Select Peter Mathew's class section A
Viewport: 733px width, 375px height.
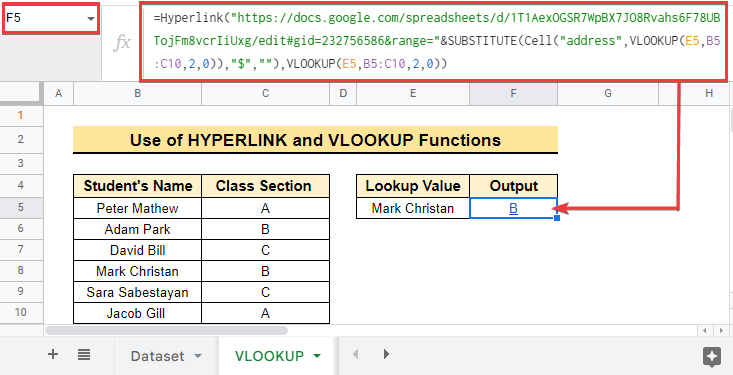[x=266, y=208]
